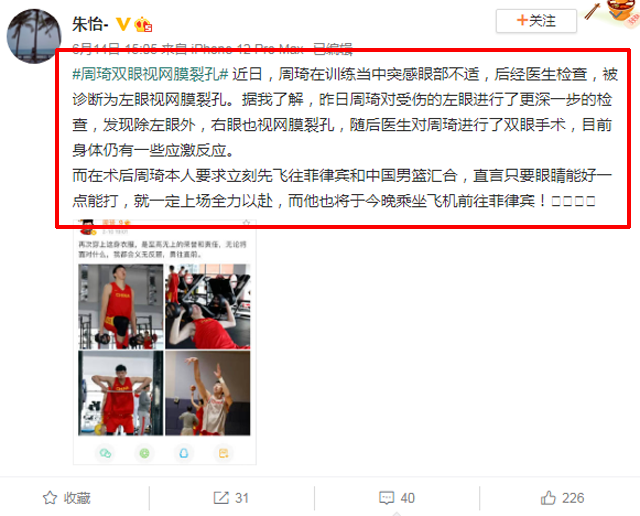Click the green Moments circle icon in image
Image resolution: width=640 pixels, height=516 pixels.
pos(144,453)
